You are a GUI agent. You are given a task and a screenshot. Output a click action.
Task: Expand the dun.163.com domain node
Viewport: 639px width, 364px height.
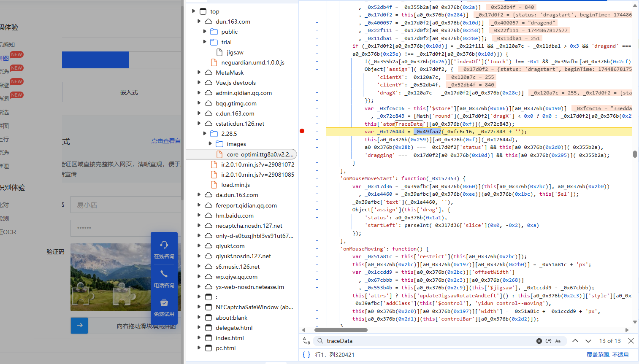(x=199, y=22)
